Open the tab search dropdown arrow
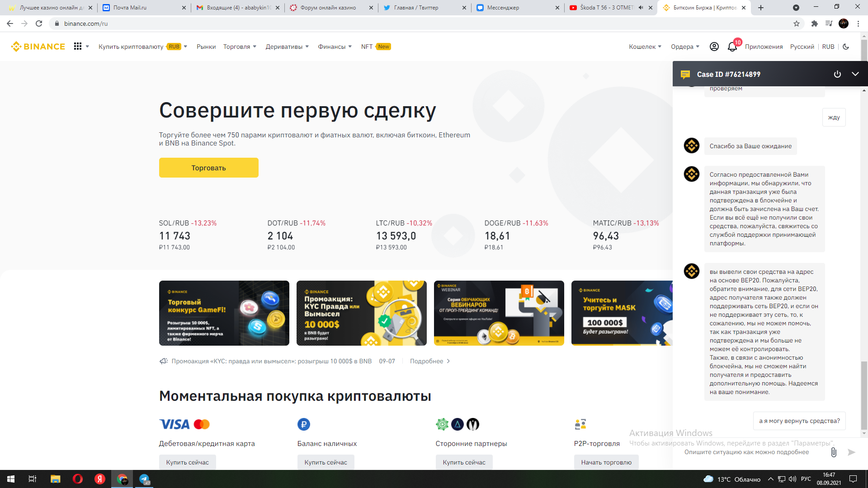The width and height of the screenshot is (868, 488). click(796, 8)
